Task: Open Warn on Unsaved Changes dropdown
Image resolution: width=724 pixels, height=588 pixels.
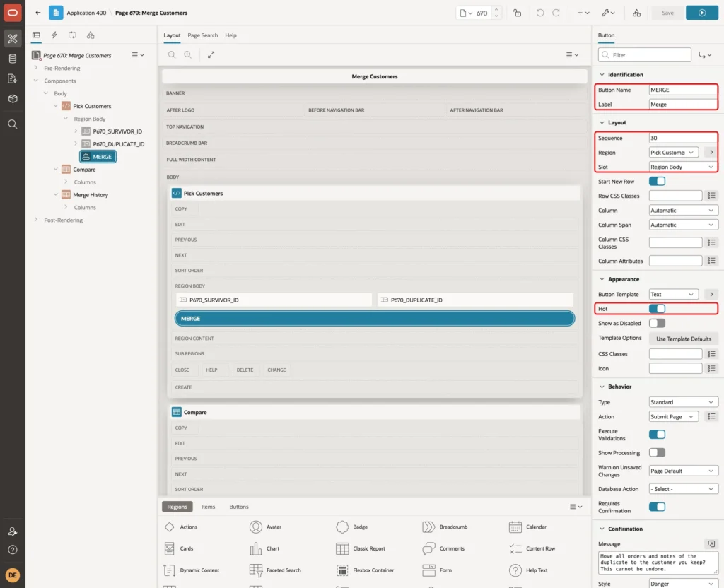Action: pos(683,471)
